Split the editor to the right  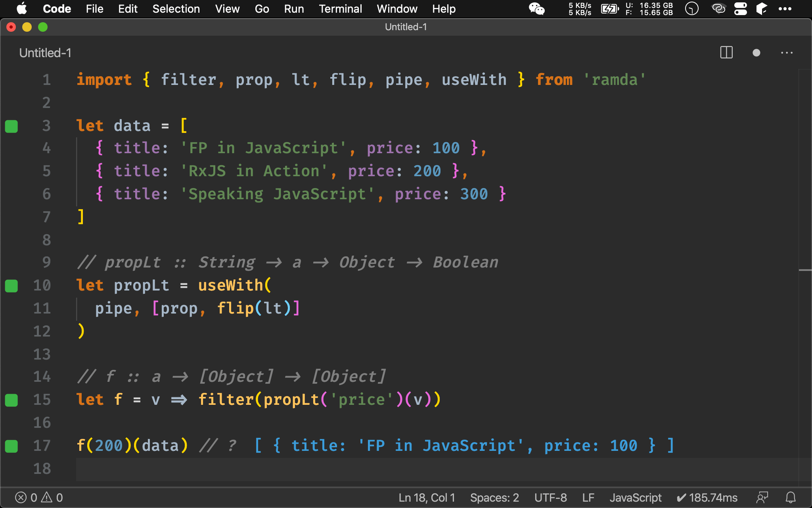726,53
